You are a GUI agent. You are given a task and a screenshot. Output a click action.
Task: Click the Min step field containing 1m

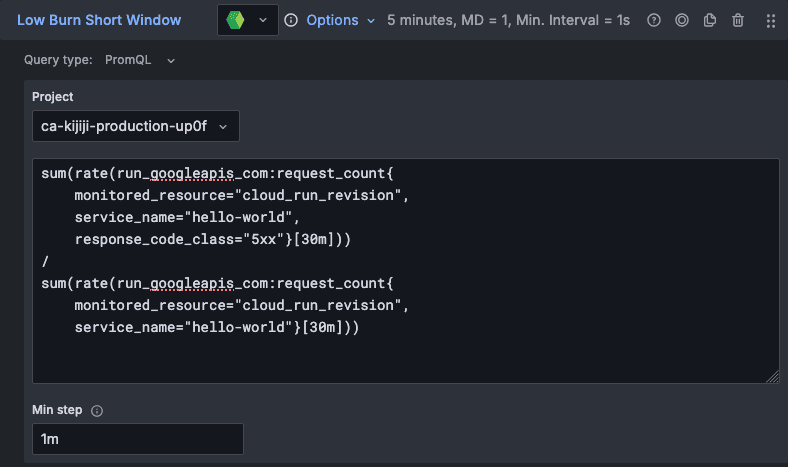coord(138,439)
